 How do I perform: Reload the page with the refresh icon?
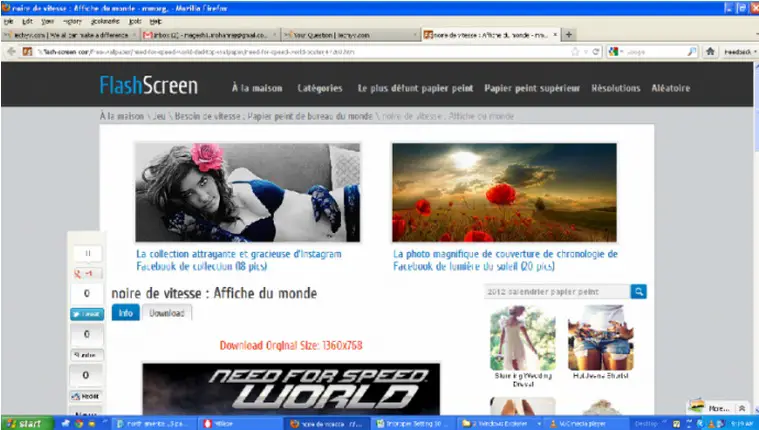coord(596,51)
